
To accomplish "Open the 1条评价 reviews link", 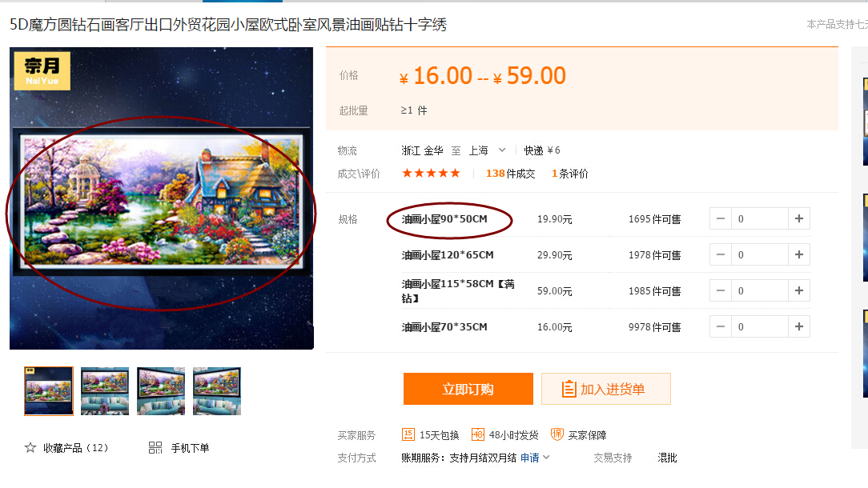I will point(569,174).
